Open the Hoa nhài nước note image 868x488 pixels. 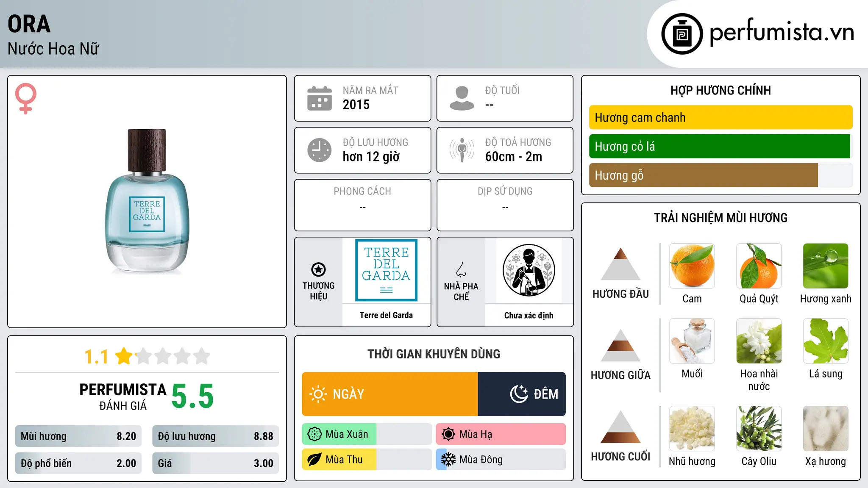[x=759, y=341]
